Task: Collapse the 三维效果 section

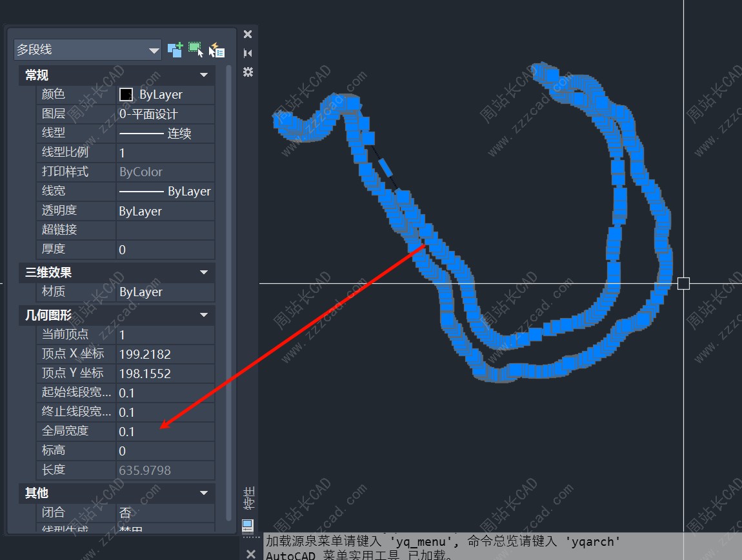Action: (204, 273)
